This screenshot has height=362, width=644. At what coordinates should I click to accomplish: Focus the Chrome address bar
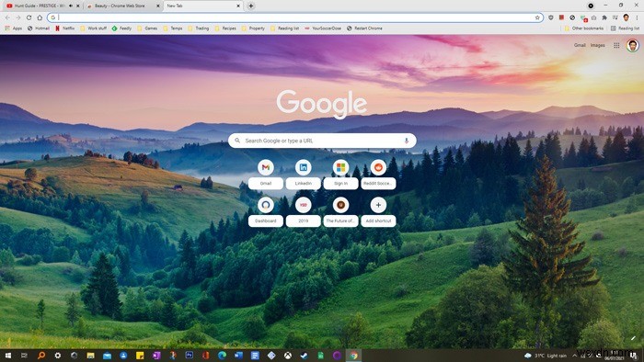[x=295, y=17]
